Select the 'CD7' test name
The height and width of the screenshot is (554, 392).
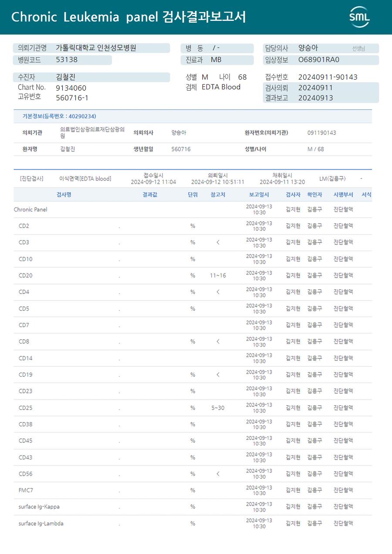click(x=24, y=325)
